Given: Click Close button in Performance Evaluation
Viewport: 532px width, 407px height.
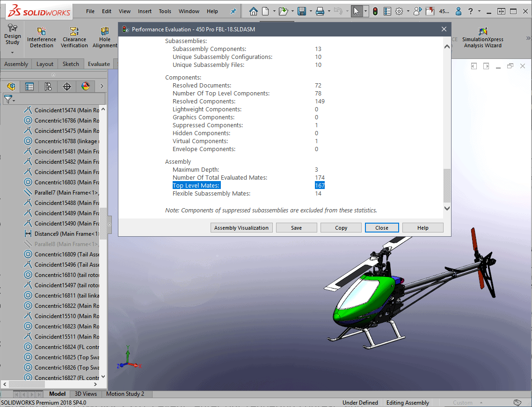Looking at the screenshot, I should pos(382,228).
